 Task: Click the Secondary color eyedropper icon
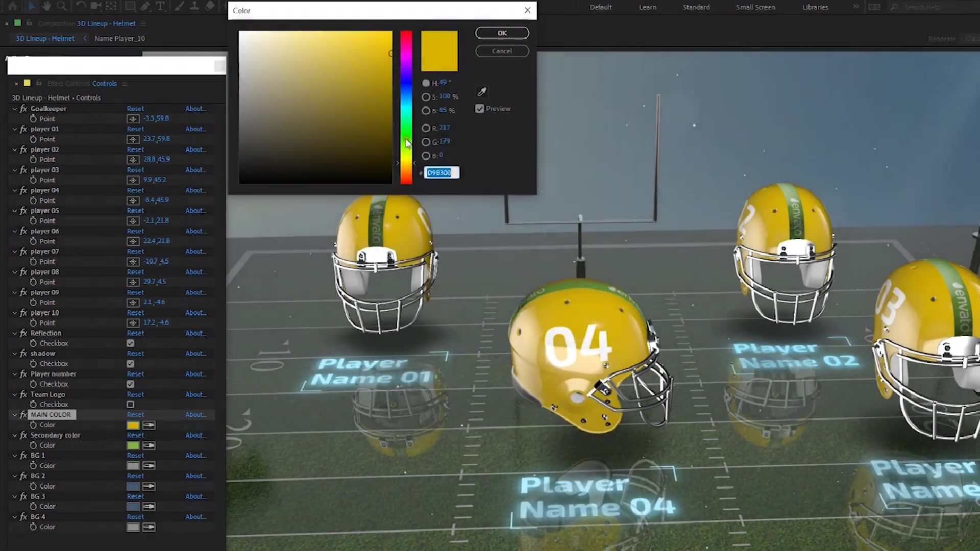[149, 445]
